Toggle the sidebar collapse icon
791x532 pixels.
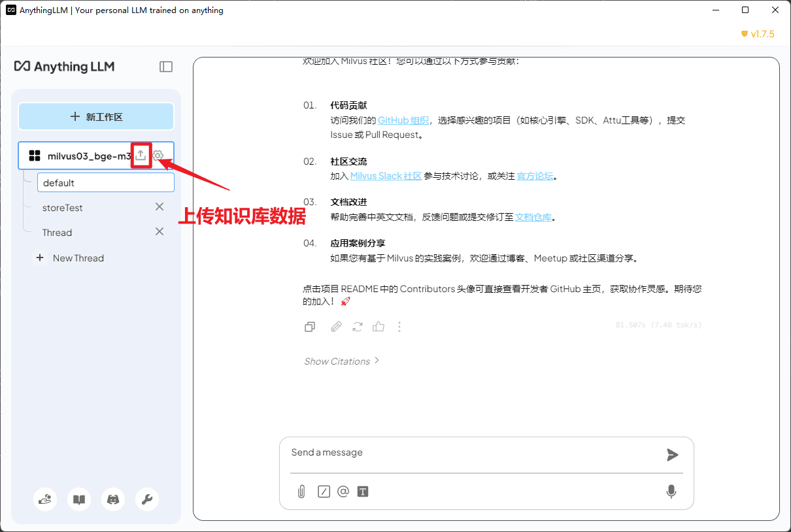click(166, 67)
